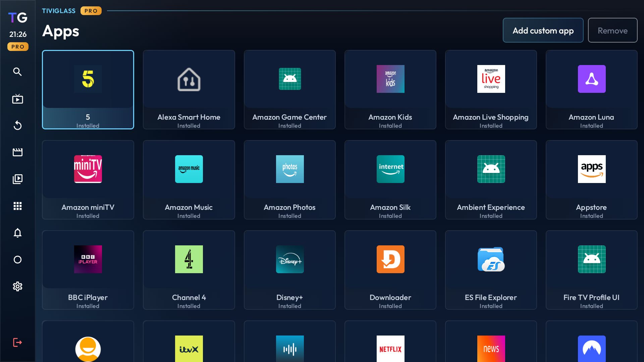Click the TIVIGLASS brand text
The width and height of the screenshot is (644, 362).
coord(59,11)
